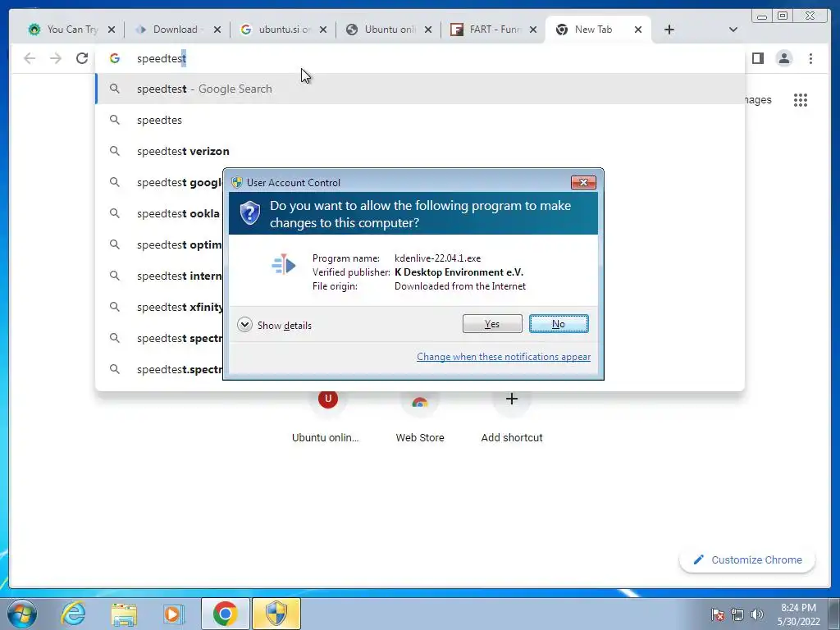This screenshot has width=840, height=630.
Task: Select the 'speedtest.spectr' suggestion
Action: click(159, 369)
